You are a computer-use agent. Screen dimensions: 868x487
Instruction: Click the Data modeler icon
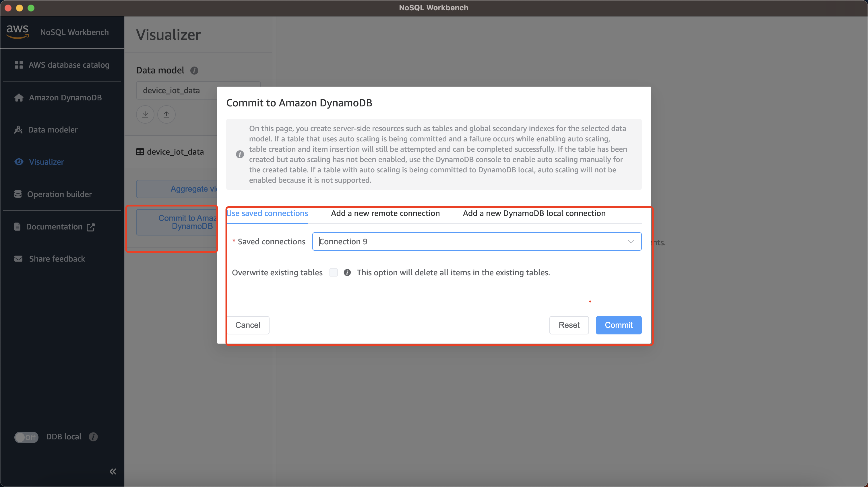pos(18,130)
